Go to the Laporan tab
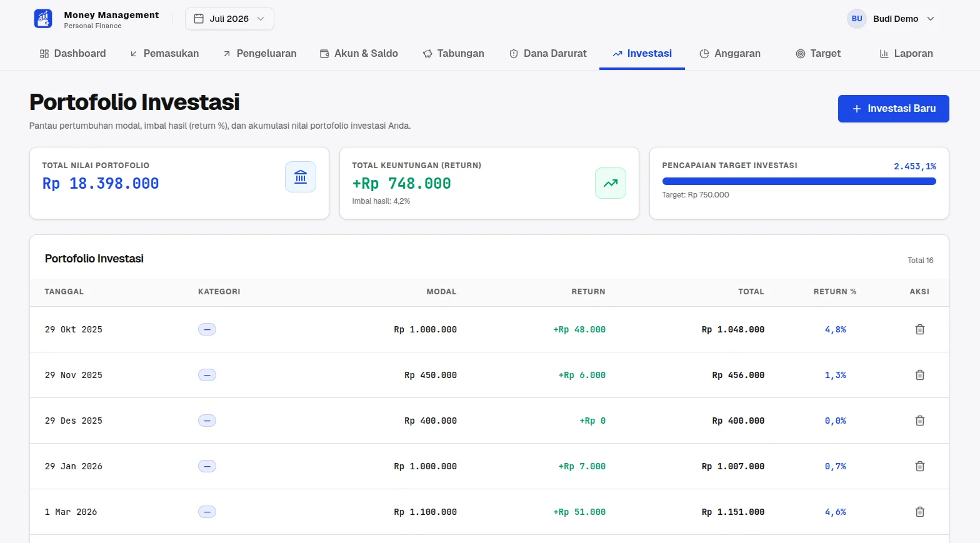 click(906, 54)
